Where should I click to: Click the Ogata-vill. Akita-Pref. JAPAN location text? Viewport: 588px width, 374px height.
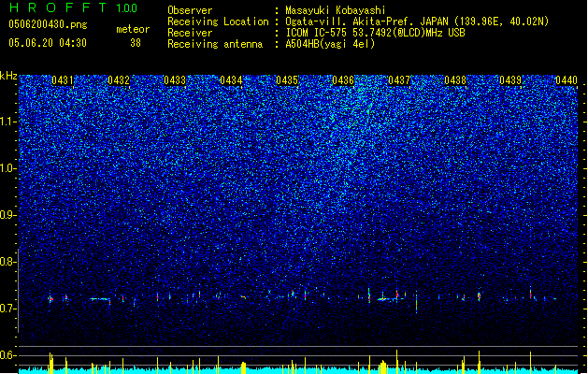pyautogui.click(x=417, y=22)
